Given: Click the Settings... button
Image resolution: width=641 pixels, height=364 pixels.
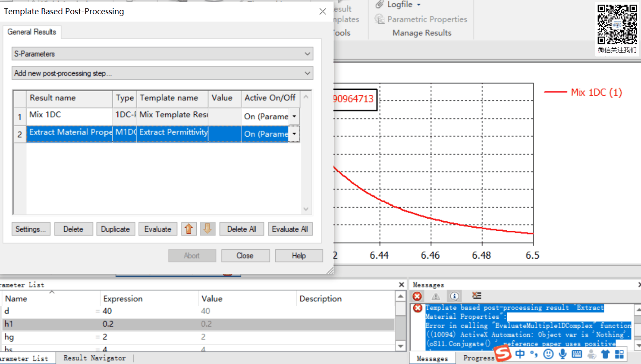Looking at the screenshot, I should click(31, 229).
